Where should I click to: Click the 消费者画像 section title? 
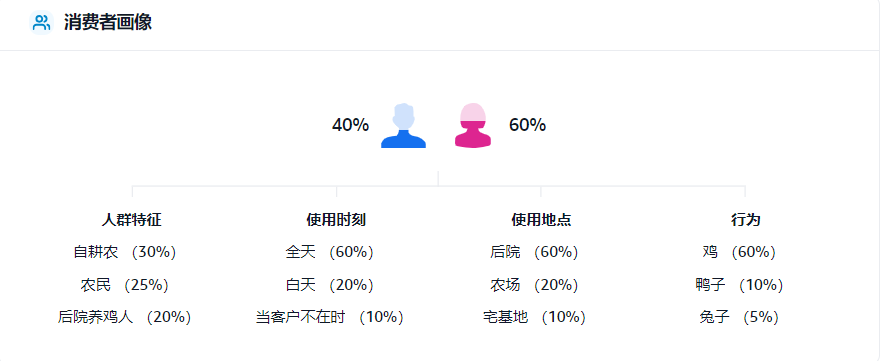point(108,23)
